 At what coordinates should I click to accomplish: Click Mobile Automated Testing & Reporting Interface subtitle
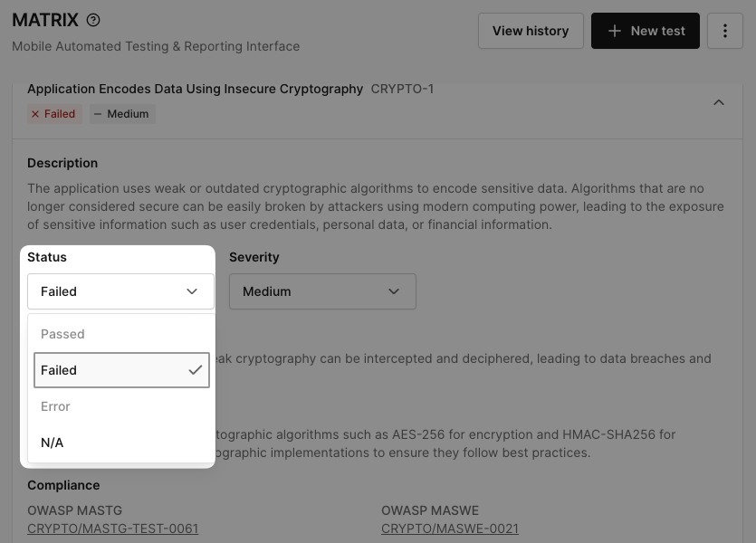coord(156,46)
